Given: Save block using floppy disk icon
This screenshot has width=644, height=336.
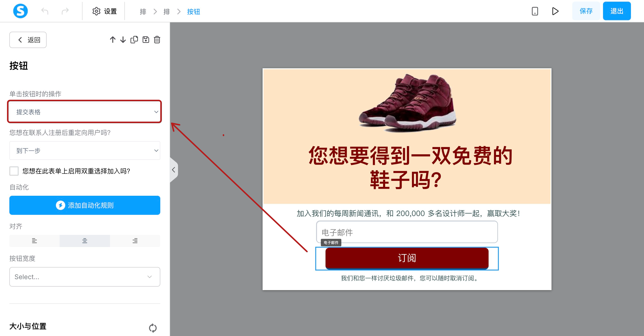Looking at the screenshot, I should click(146, 40).
